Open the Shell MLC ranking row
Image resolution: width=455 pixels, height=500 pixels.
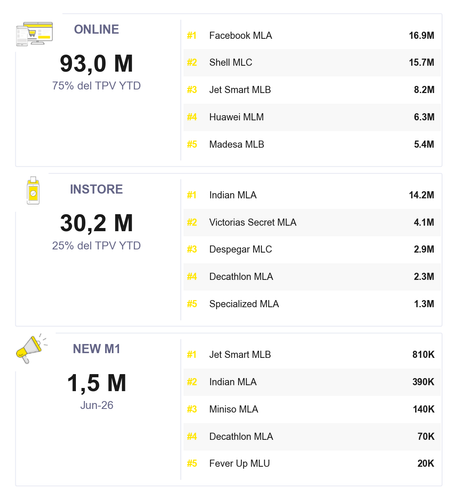point(312,62)
